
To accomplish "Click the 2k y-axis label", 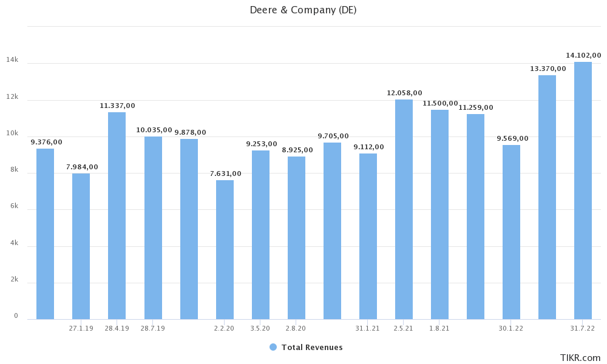I will (x=14, y=279).
